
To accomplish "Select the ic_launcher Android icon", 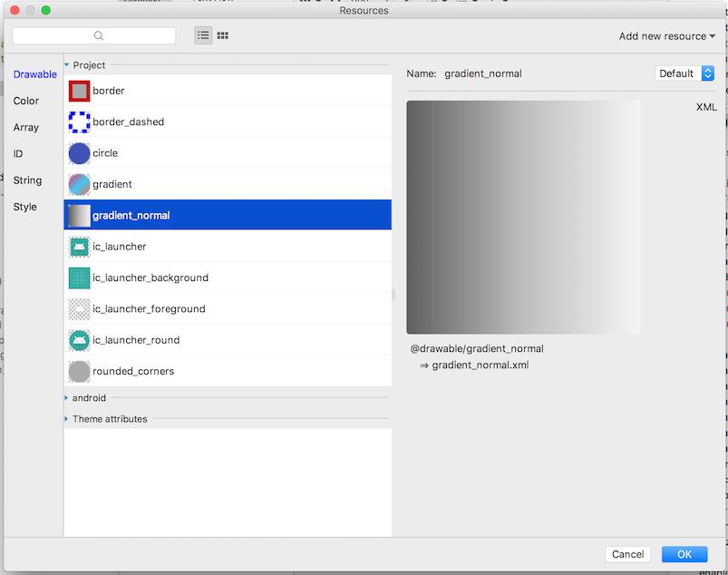I will coord(79,247).
